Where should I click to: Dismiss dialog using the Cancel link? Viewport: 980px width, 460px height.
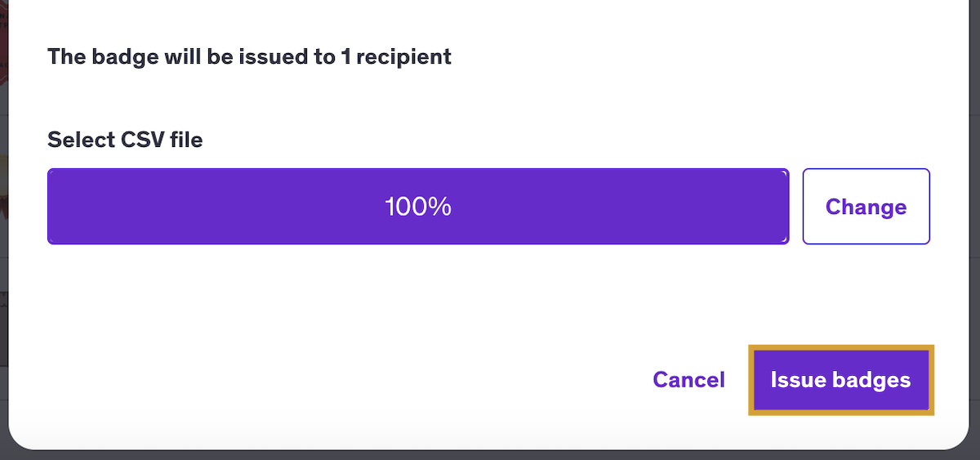688,380
